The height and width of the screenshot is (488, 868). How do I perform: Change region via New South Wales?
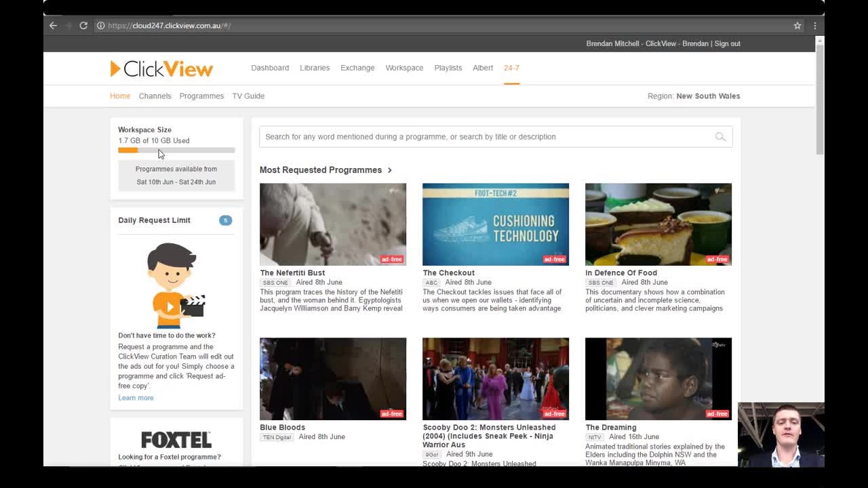pos(708,96)
